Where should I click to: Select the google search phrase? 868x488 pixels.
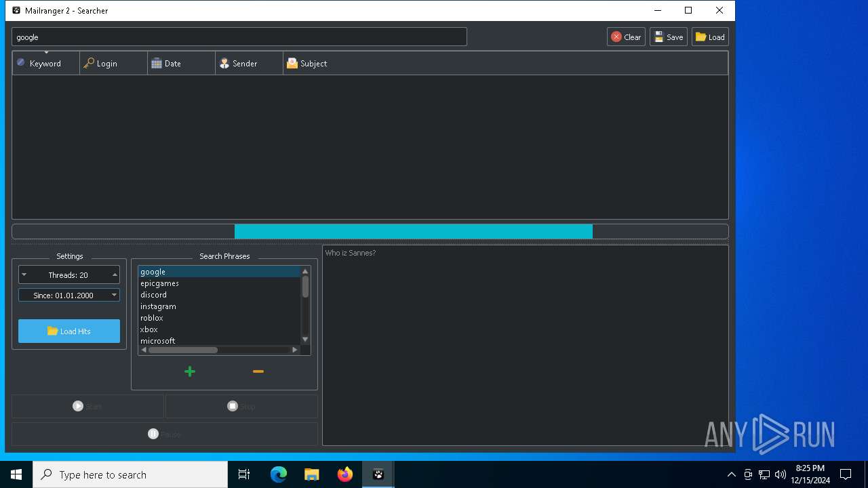pos(219,272)
